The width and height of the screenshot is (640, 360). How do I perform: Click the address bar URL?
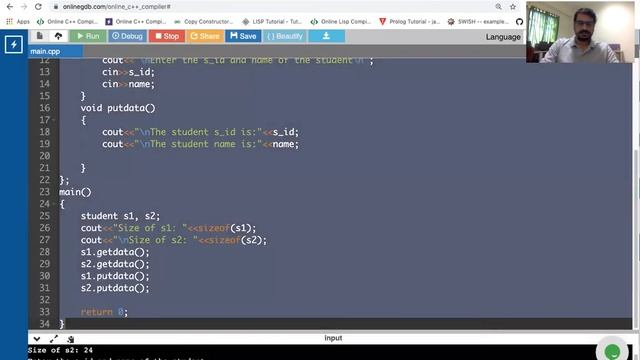pyautogui.click(x=116, y=7)
